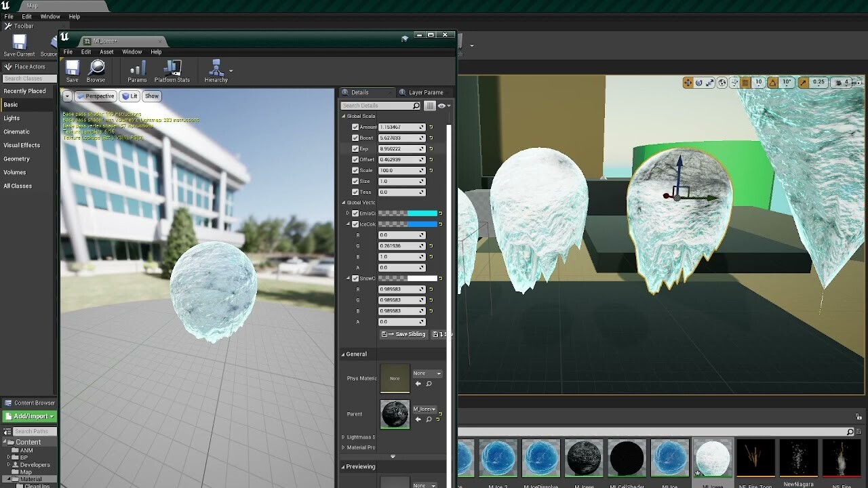Click the blue IceColor color swatch
Screen dimensions: 868x488
(424, 224)
